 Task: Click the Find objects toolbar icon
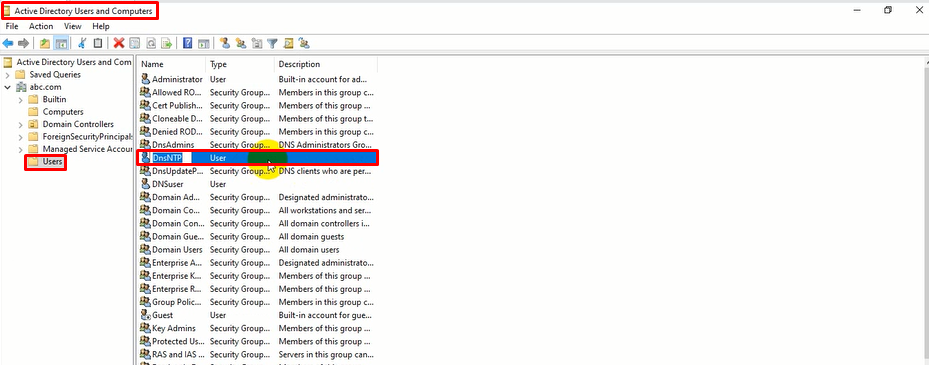coord(289,43)
